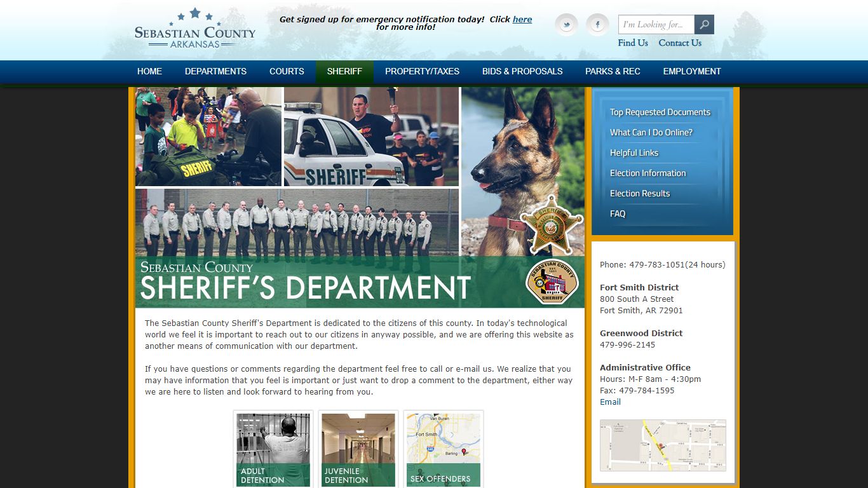Open the Facebook social icon
Screen dimensions: 868x488
tap(597, 25)
